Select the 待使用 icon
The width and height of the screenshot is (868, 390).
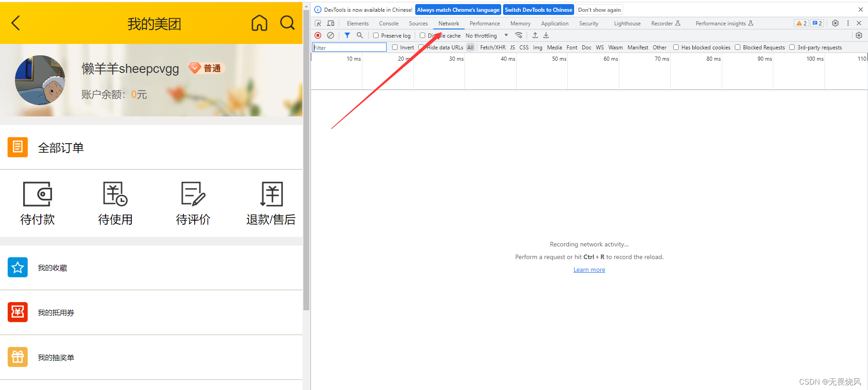pyautogui.click(x=115, y=194)
